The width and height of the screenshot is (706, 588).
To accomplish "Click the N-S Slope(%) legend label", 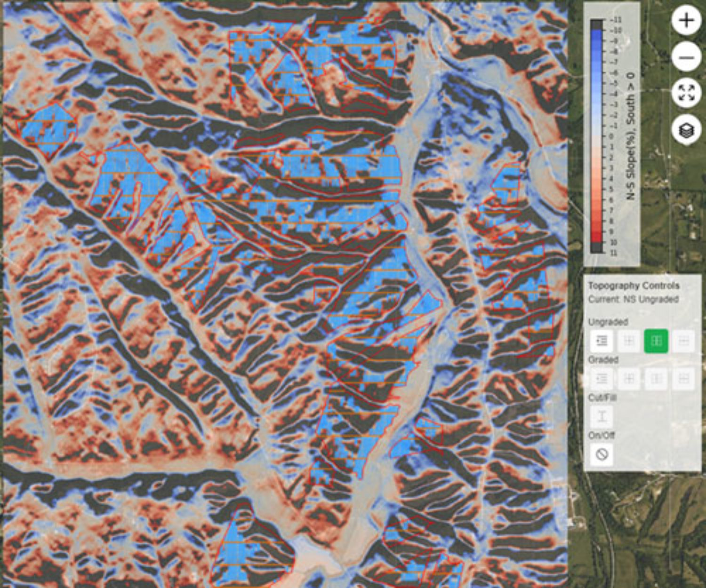I will coord(630,136).
